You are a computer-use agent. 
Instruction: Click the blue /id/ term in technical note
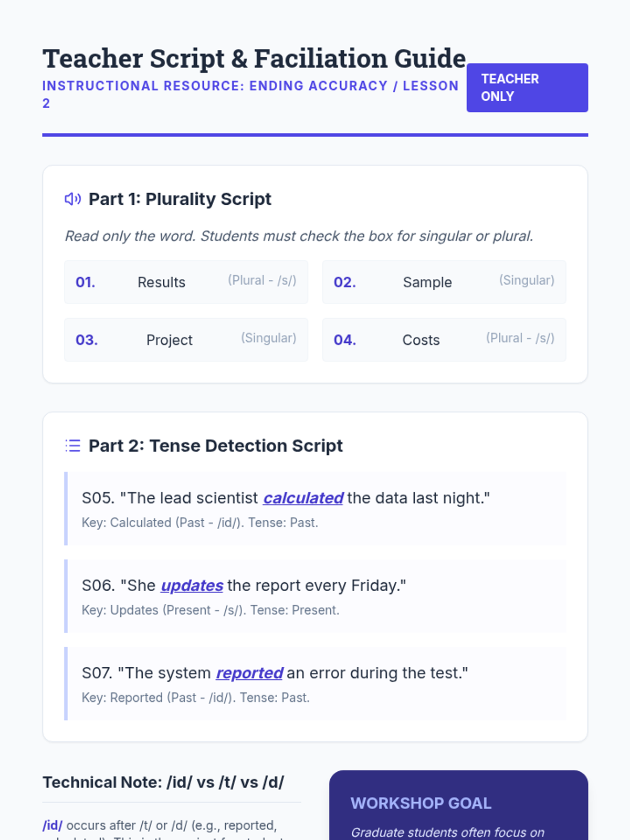coord(52,825)
